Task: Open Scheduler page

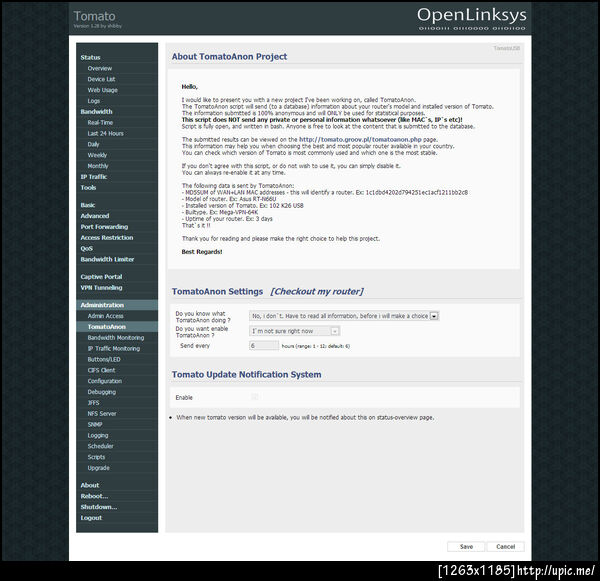Action: tap(100, 446)
